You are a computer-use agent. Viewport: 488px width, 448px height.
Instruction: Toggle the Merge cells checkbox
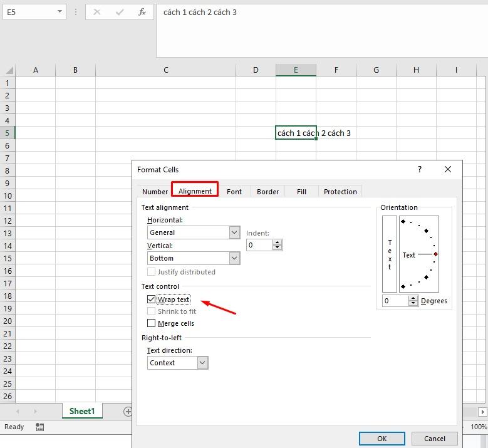click(151, 323)
